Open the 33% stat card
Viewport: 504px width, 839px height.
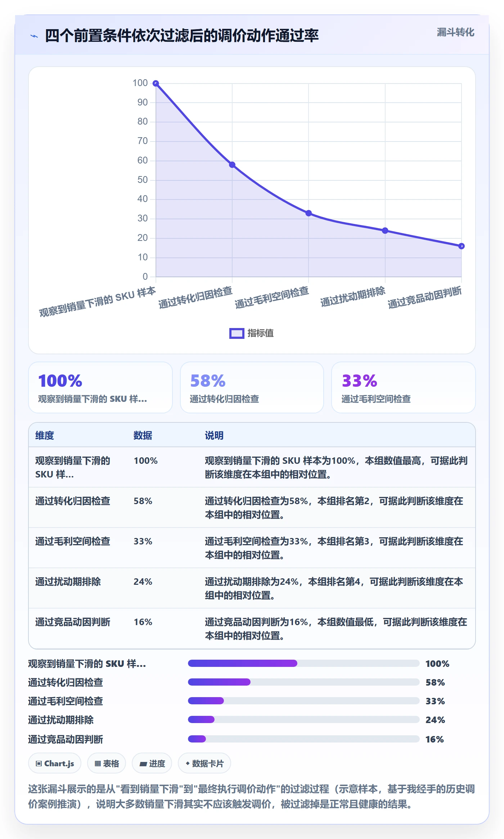click(x=404, y=387)
